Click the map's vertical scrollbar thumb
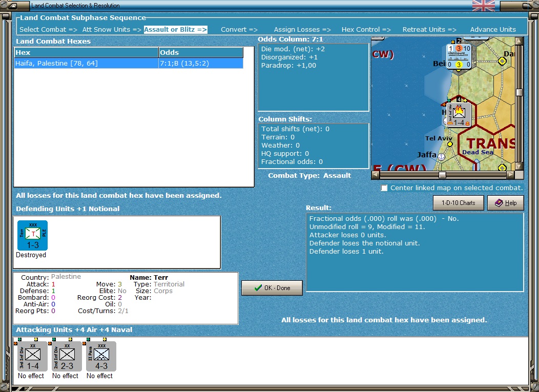Screen dimensions: 539x392 pos(519,92)
